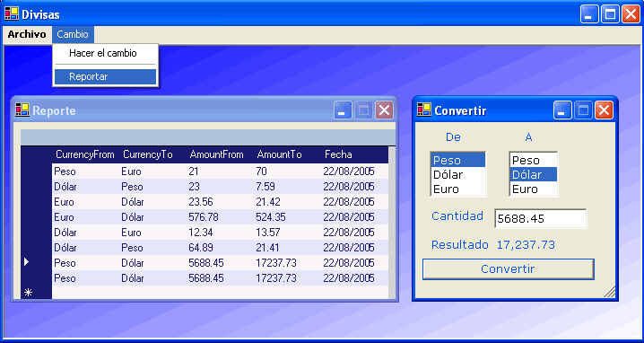644x343 pixels.
Task: Sort by CurrencyFrom column header
Action: (85, 154)
